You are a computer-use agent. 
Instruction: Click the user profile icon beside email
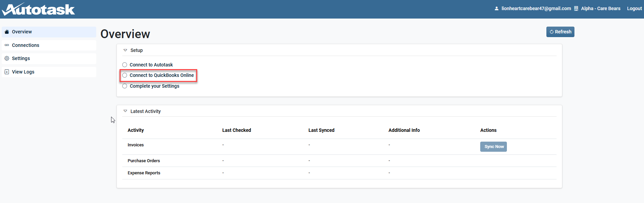tap(496, 8)
